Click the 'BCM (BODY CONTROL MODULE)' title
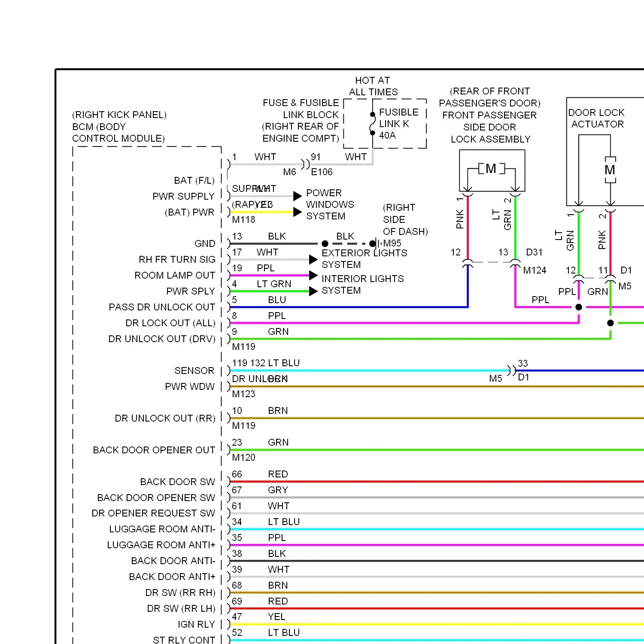This screenshot has height=644, width=644. point(118,133)
